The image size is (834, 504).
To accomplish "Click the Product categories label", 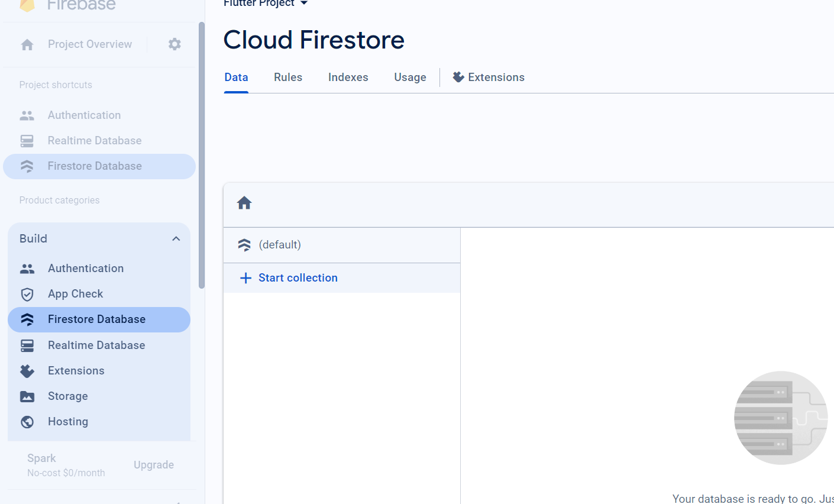I will pyautogui.click(x=59, y=201).
